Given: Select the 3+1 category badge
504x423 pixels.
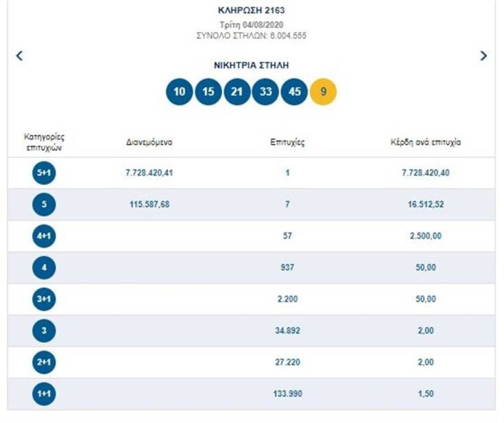Looking at the screenshot, I should coord(44,300).
